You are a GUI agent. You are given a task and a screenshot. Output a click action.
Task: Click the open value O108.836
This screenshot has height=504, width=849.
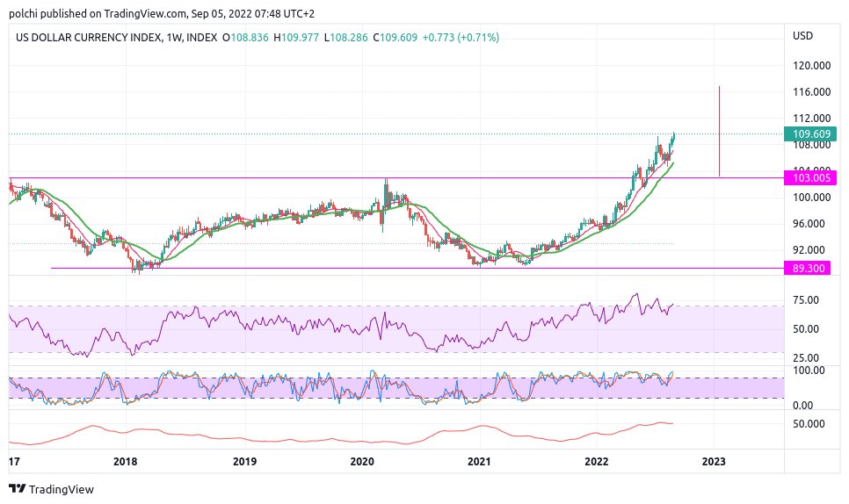click(x=245, y=37)
